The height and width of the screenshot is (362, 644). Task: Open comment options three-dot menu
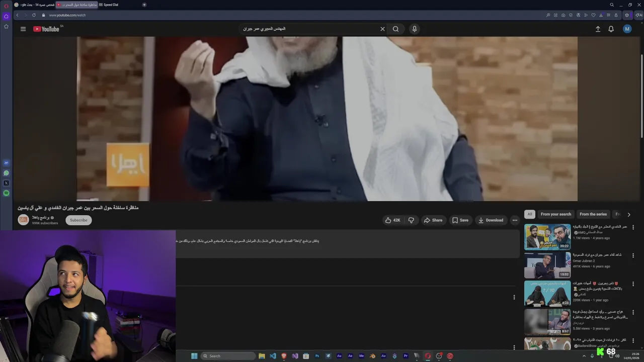(x=514, y=297)
